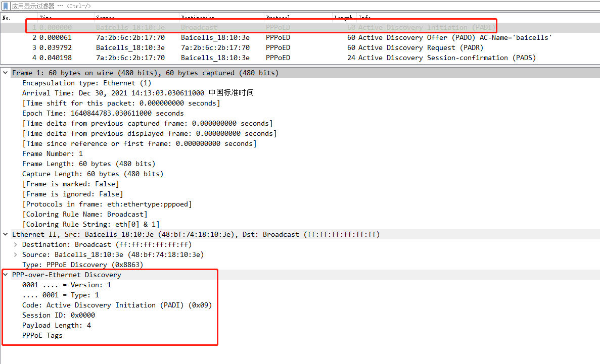Select the Frame Length: 60 bytes line
600x364 pixels.
(x=89, y=164)
